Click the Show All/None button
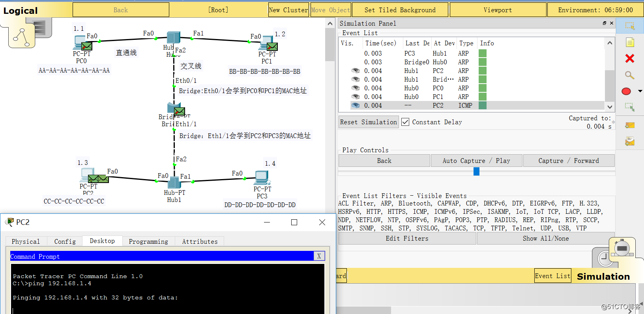This screenshot has height=314, width=644. [546, 238]
